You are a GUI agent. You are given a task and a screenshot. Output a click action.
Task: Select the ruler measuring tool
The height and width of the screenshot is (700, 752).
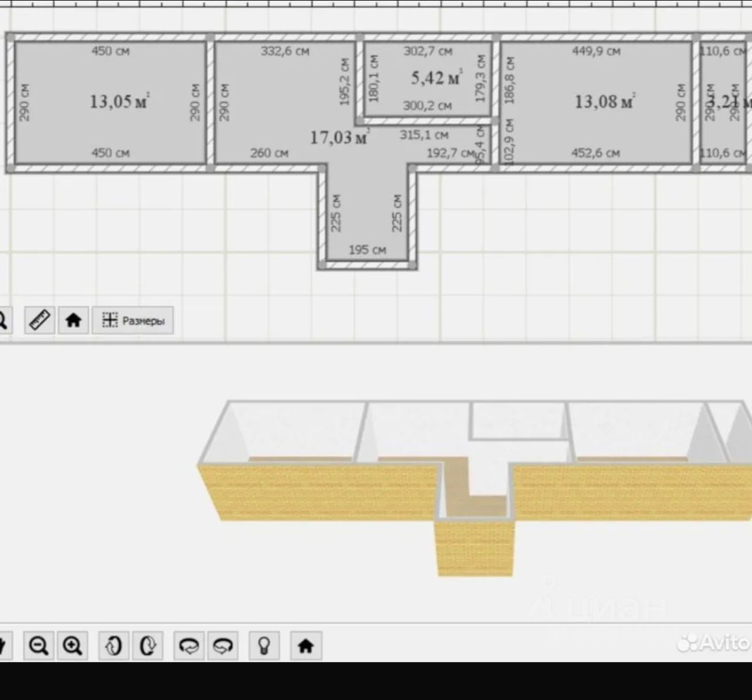(39, 320)
